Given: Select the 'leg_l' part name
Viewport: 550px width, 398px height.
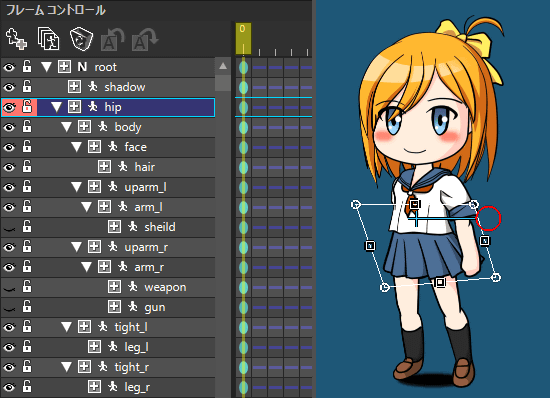Looking at the screenshot, I should tap(136, 347).
